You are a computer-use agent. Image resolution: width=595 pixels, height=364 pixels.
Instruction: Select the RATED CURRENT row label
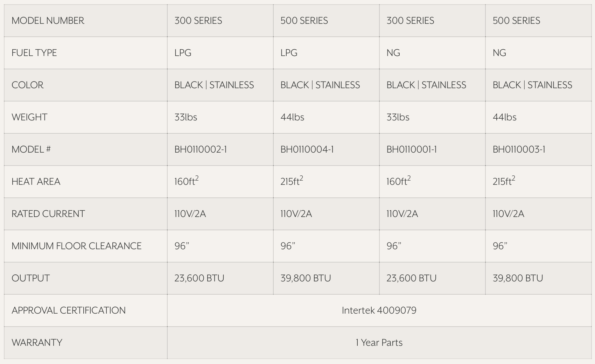48,214
